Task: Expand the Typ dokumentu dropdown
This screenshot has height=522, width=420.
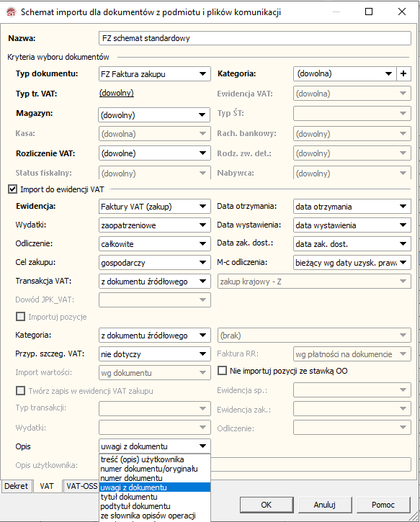Action: (155, 74)
